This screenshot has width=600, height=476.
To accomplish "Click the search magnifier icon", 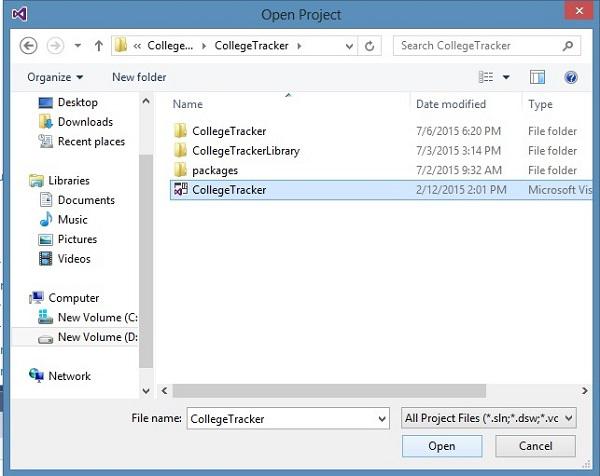I will [568, 46].
